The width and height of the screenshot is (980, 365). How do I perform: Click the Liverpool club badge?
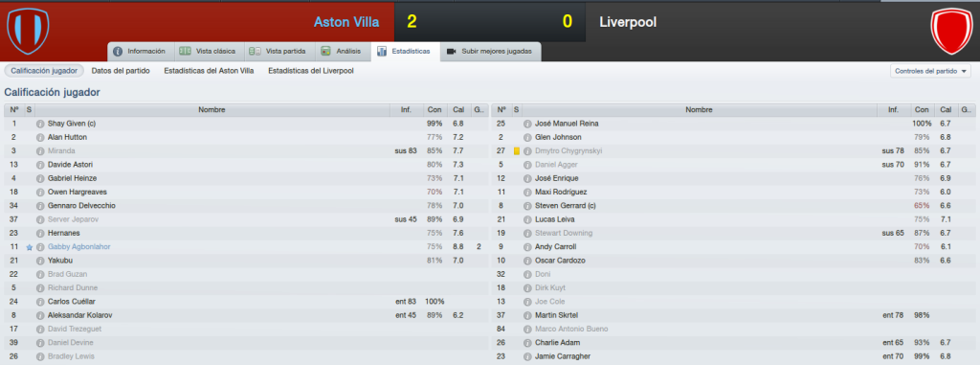point(951,31)
